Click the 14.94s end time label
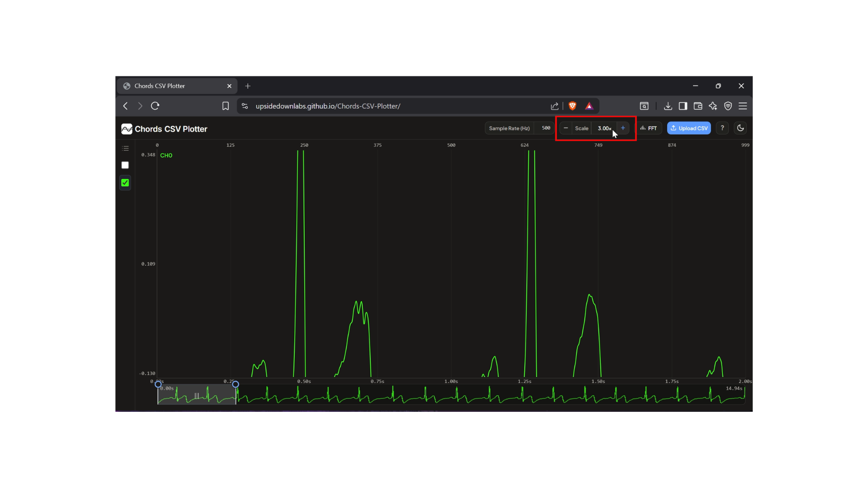Image resolution: width=868 pixels, height=488 pixels. coord(734,389)
